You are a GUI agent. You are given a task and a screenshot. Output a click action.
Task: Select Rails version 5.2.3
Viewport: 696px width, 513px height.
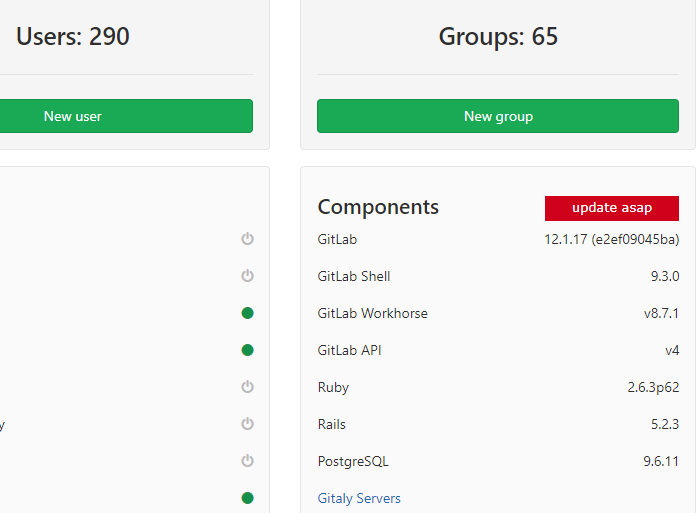coord(664,424)
